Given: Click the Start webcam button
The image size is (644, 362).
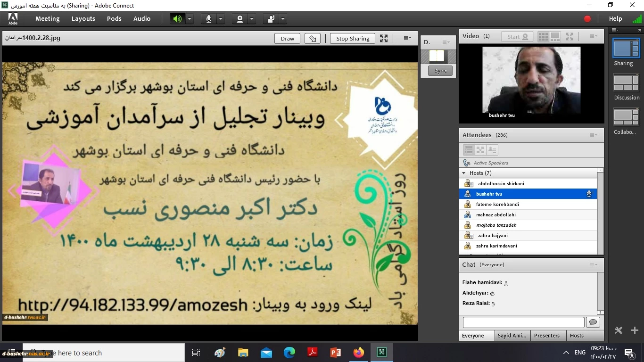Looking at the screenshot, I should point(517,36).
